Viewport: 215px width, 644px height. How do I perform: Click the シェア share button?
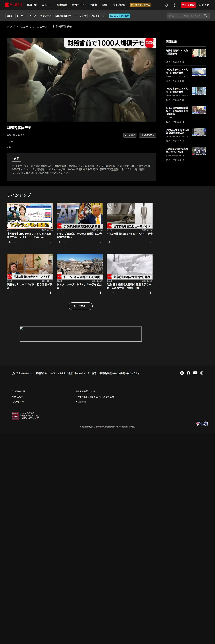click(x=130, y=135)
